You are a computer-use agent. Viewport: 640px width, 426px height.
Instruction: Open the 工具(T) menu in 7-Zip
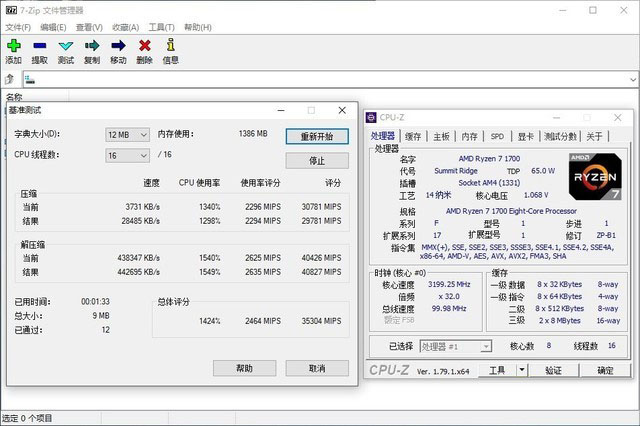tap(161, 27)
